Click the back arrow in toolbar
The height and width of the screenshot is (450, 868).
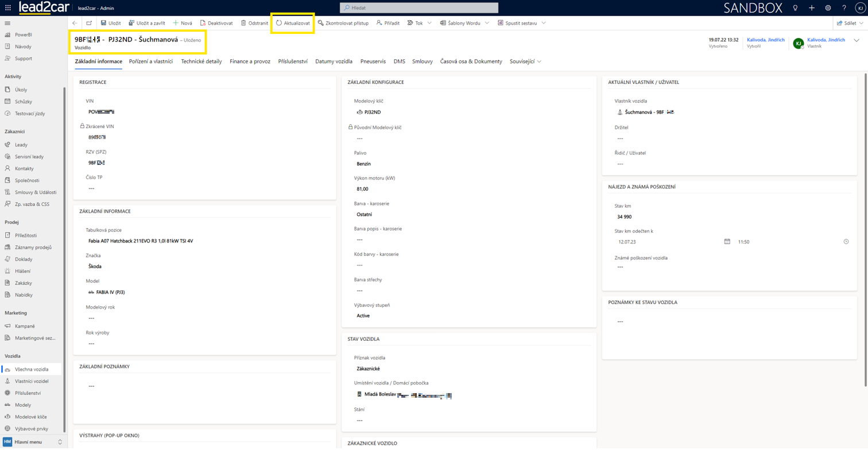[x=75, y=23]
